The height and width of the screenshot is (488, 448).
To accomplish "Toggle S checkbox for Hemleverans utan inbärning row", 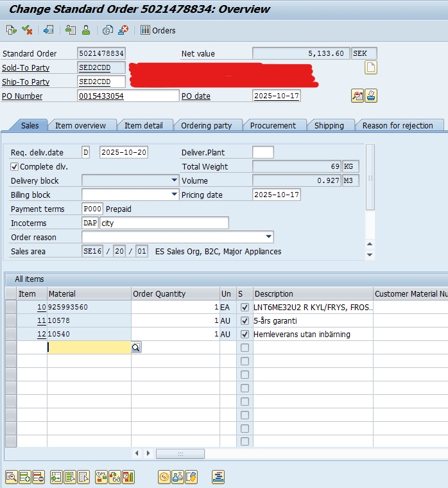I will tap(245, 334).
